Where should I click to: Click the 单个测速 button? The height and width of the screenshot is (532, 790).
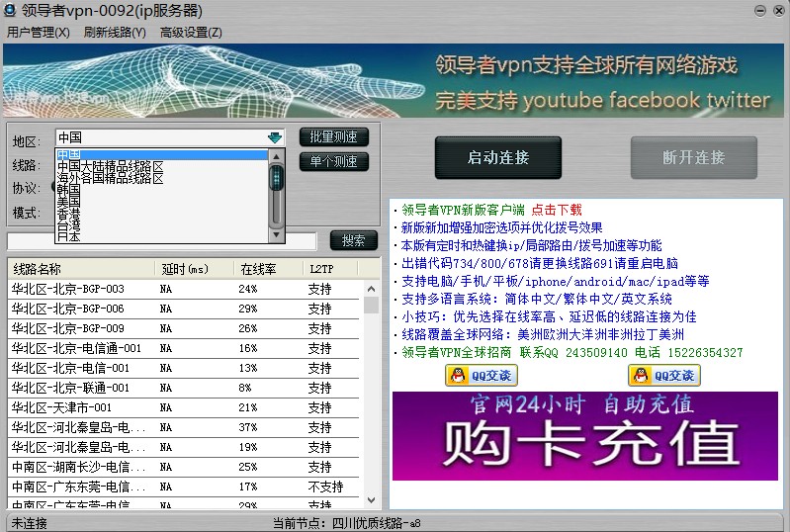coord(333,162)
